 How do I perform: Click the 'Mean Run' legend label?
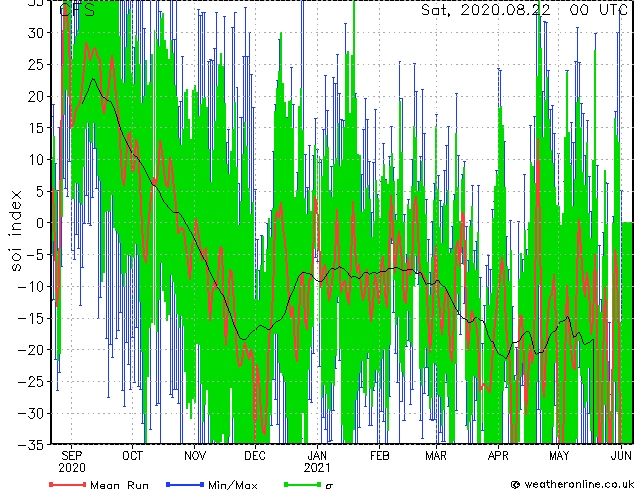[119, 485]
